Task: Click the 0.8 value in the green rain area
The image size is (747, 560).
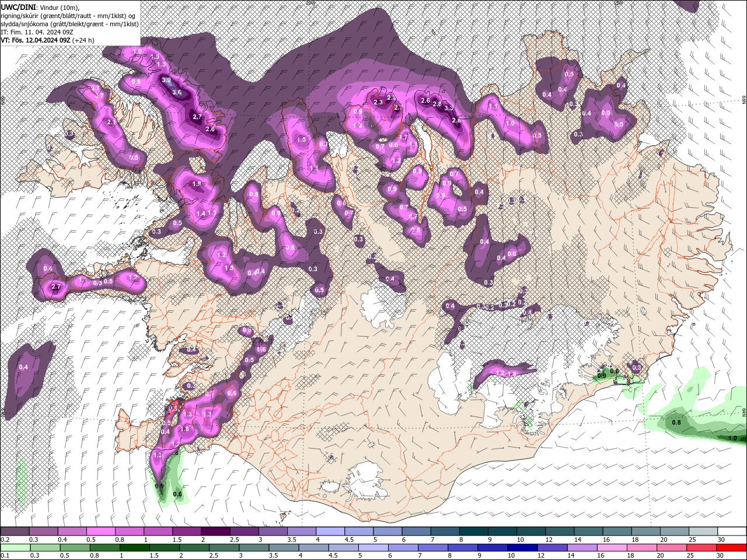Action: click(677, 422)
